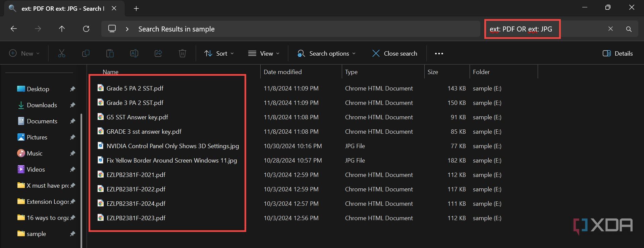Select file EZLPB2381F-2023.pdf
Viewport: 644px width, 248px height.
tap(136, 218)
